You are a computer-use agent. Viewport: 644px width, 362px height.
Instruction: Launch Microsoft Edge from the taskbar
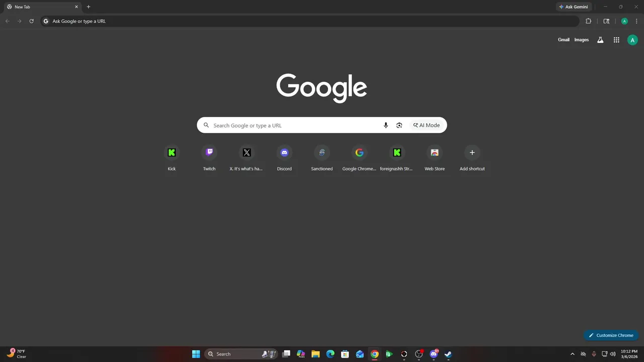[330, 354]
